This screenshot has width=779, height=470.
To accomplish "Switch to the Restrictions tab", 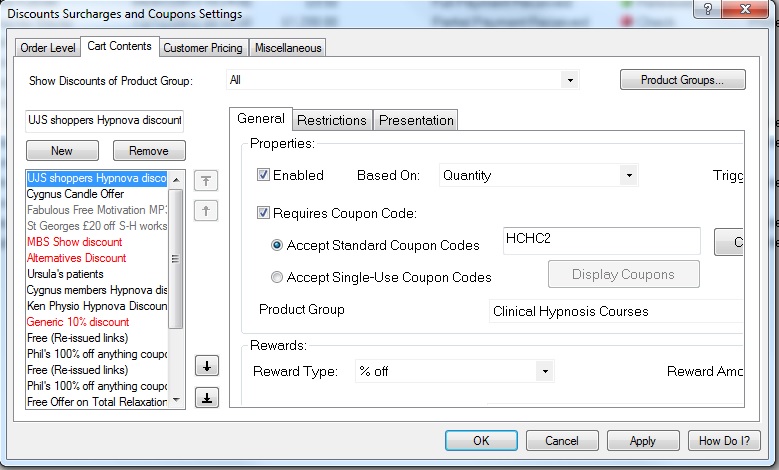I will 332,120.
